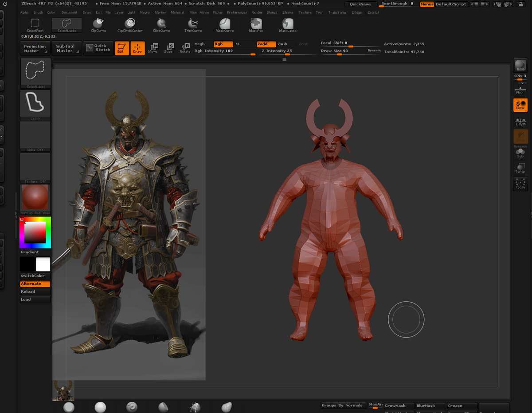
Task: Toggle Solo mode
Action: tap(520, 153)
